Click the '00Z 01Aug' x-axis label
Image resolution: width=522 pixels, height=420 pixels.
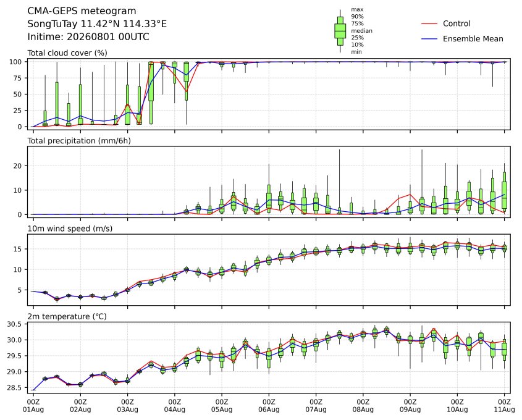33,406
